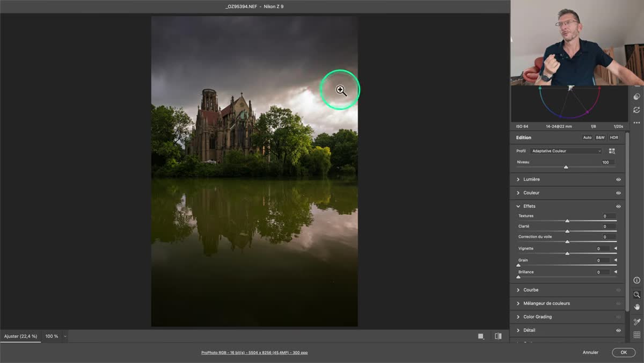The height and width of the screenshot is (363, 644).
Task: Click the Brillance slider handle
Action: (518, 277)
